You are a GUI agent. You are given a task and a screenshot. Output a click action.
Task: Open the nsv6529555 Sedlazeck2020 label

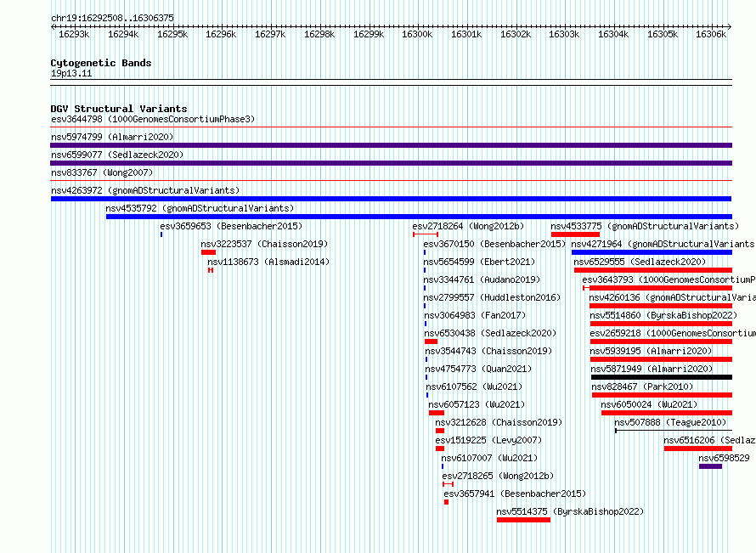pyautogui.click(x=640, y=262)
